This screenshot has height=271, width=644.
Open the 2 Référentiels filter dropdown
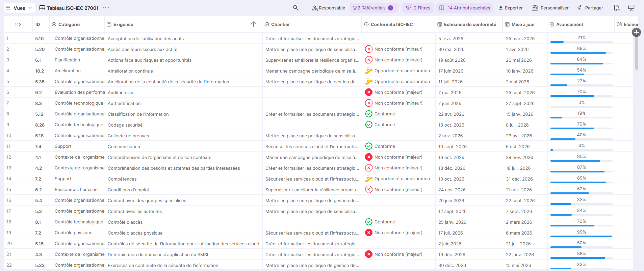(x=370, y=8)
